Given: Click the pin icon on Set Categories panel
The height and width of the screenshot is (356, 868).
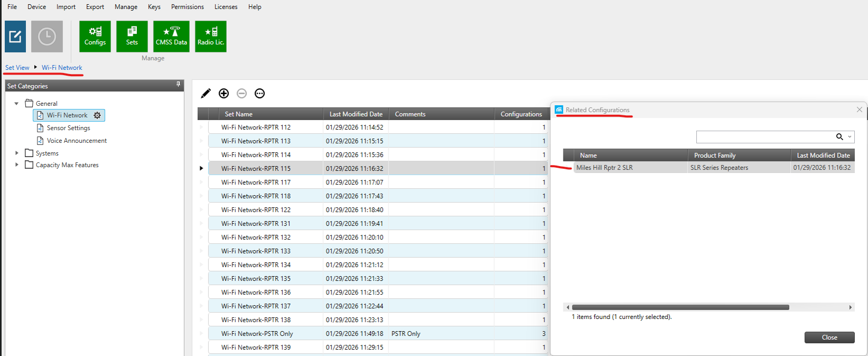Looking at the screenshot, I should pos(178,85).
